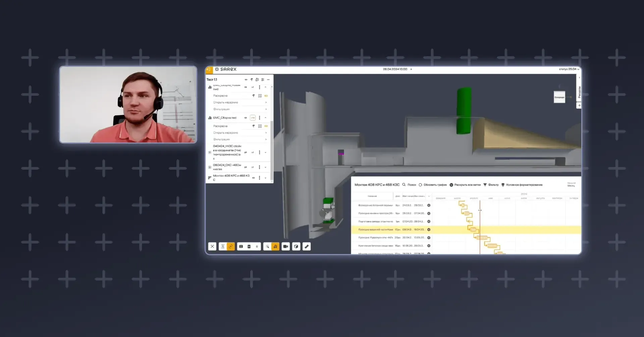644x337 pixels.
Task: Open the Фильтр in schedule toolbar
Action: (491, 185)
